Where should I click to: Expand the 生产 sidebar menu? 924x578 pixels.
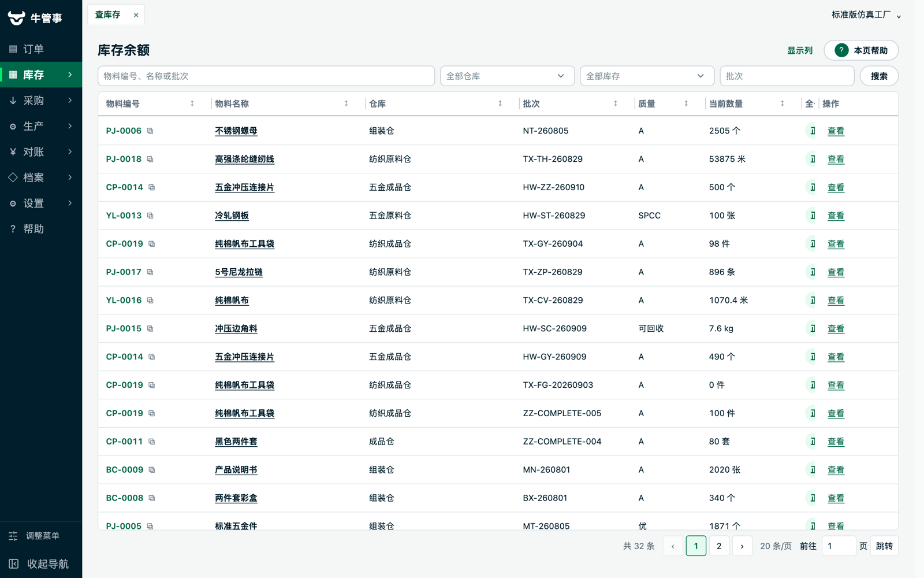[41, 126]
